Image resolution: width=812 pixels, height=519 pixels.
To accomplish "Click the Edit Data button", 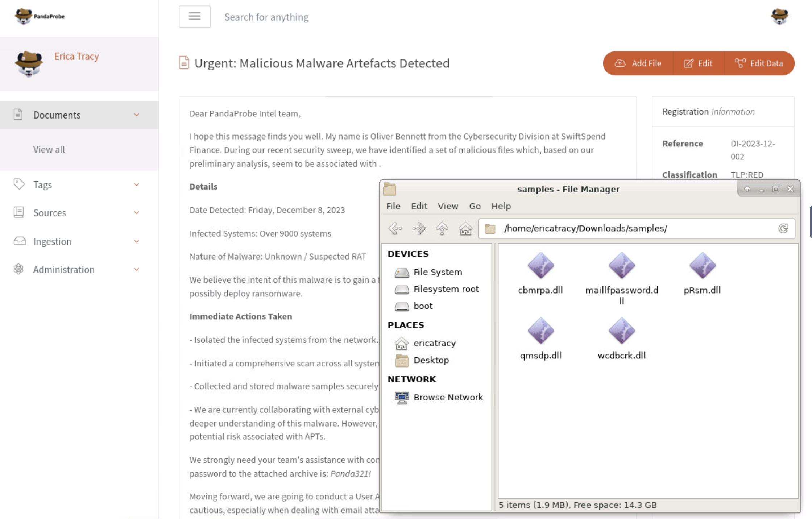I will coord(759,63).
